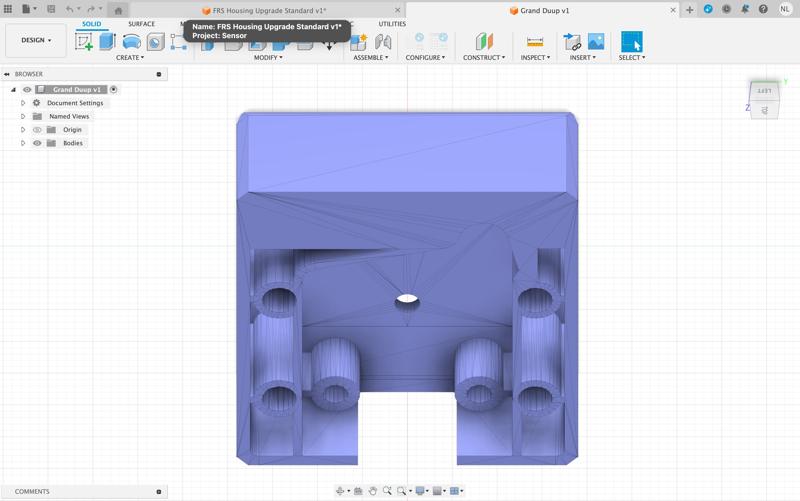This screenshot has width=800, height=501.
Task: Select the Create Sketch tool
Action: coord(84,41)
